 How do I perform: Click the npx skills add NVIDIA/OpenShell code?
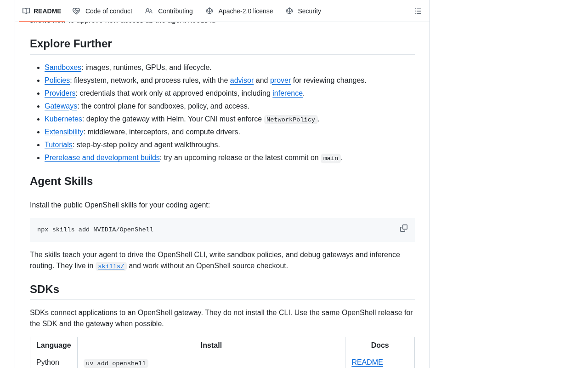click(x=96, y=230)
